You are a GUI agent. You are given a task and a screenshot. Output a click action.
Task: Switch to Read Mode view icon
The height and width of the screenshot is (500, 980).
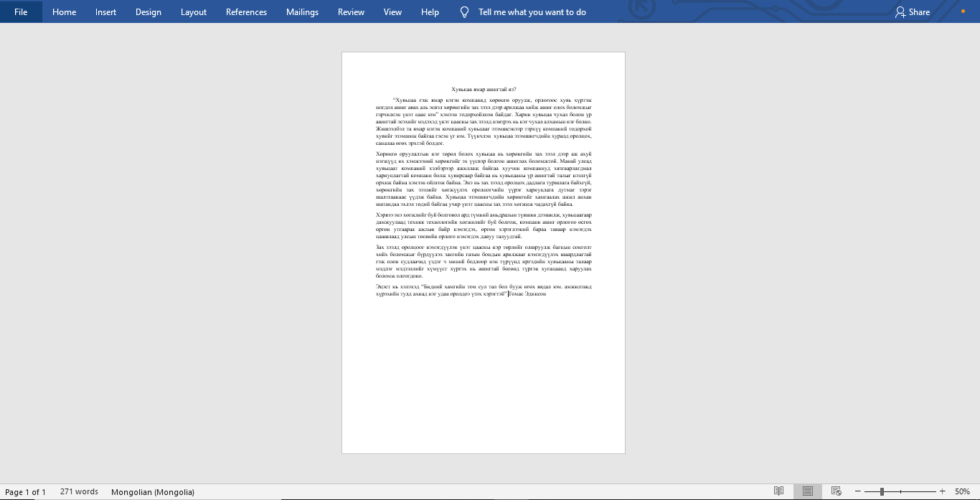pyautogui.click(x=779, y=491)
